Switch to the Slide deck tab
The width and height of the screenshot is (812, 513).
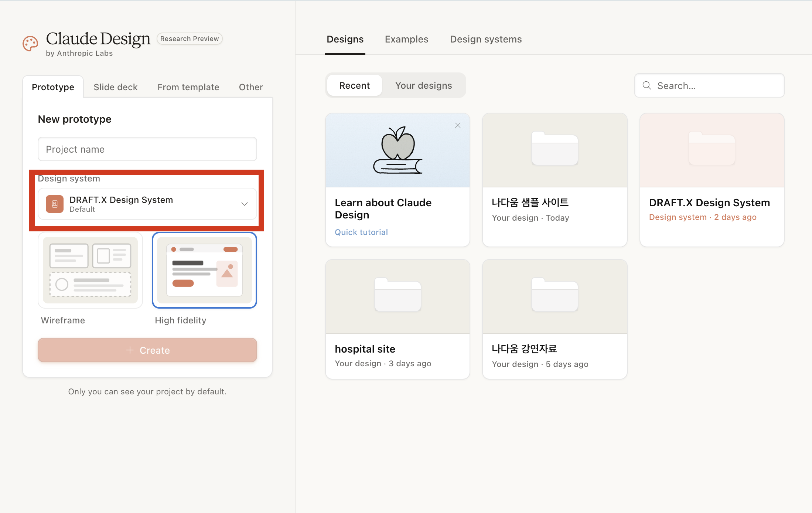click(115, 87)
